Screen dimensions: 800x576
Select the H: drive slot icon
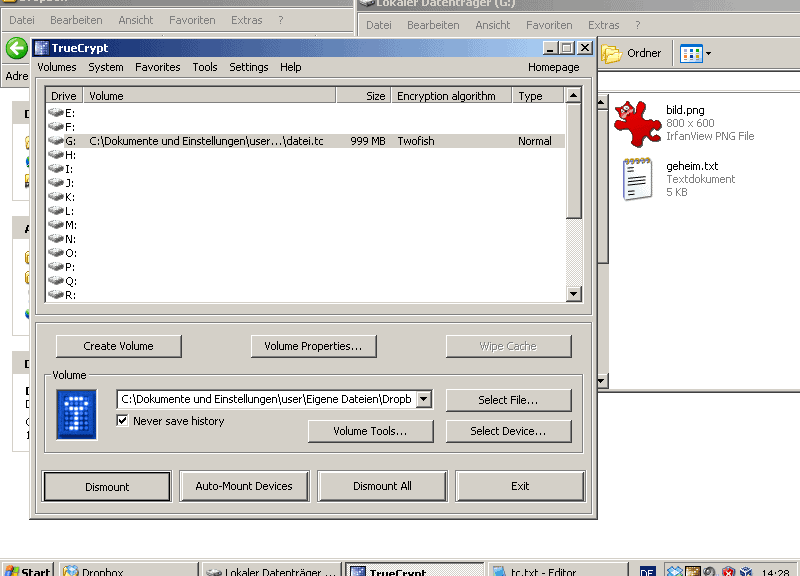tap(56, 155)
